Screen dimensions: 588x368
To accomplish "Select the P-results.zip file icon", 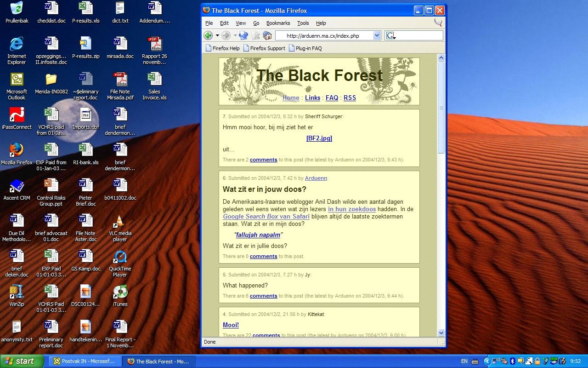I will (85, 47).
